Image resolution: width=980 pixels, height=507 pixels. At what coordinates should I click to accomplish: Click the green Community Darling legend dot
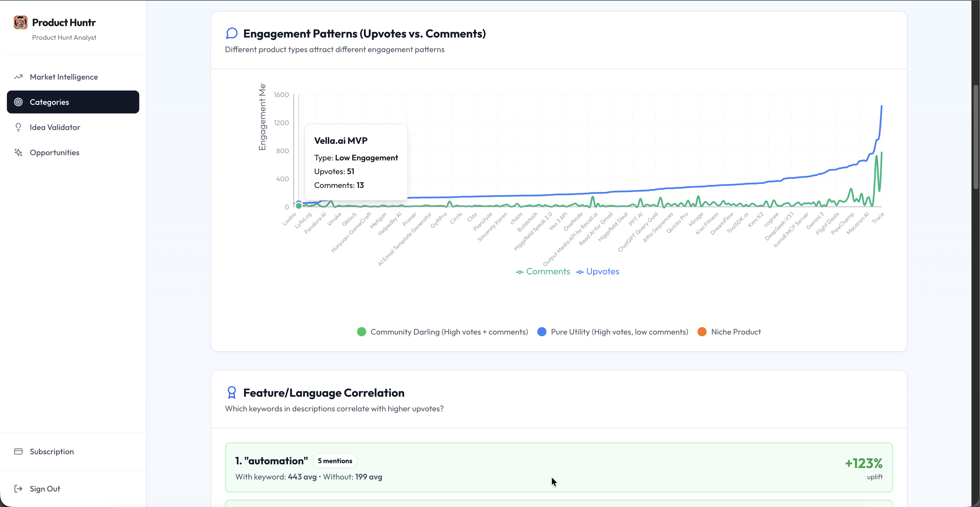[x=361, y=332]
